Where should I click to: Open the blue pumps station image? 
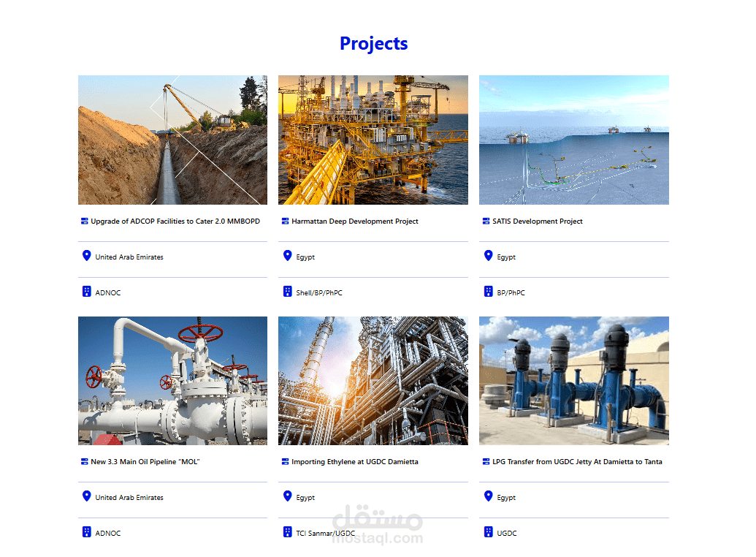(x=573, y=381)
